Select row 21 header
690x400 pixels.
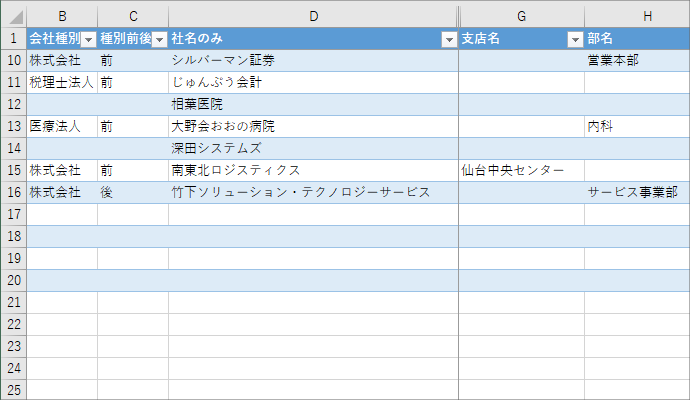(14, 303)
